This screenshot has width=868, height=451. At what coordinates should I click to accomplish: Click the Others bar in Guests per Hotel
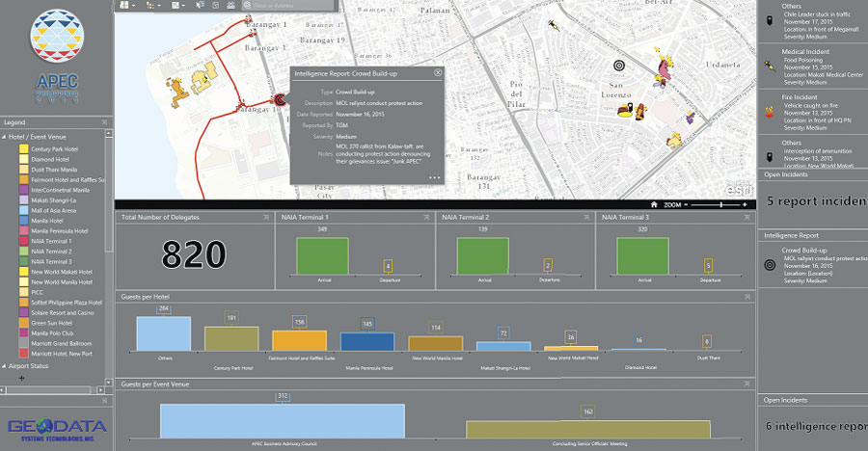(x=164, y=333)
